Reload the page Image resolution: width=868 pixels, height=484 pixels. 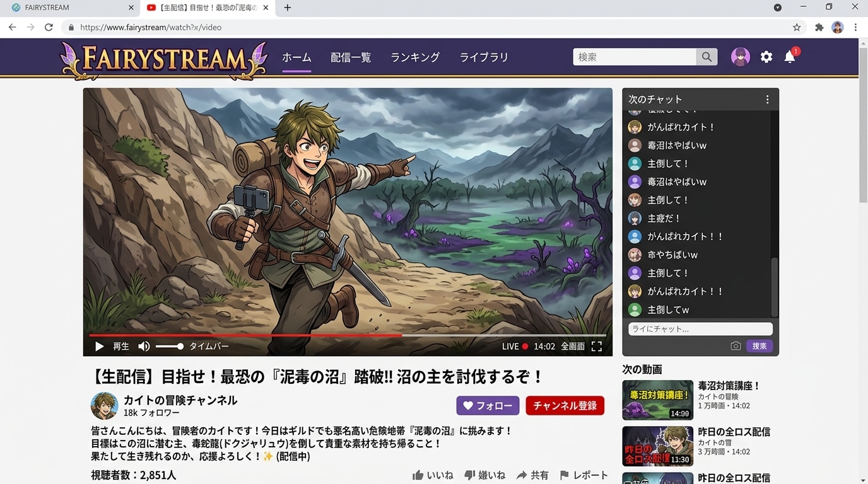49,27
